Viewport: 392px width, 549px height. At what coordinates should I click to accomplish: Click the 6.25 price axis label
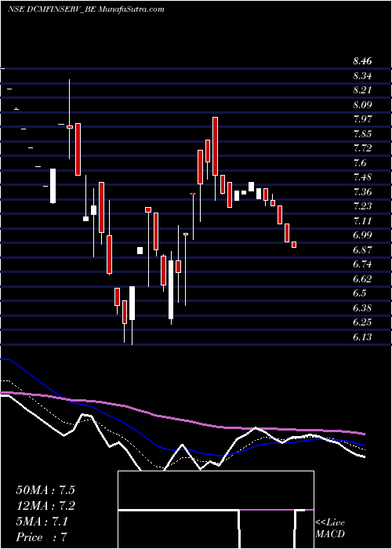pyautogui.click(x=362, y=322)
